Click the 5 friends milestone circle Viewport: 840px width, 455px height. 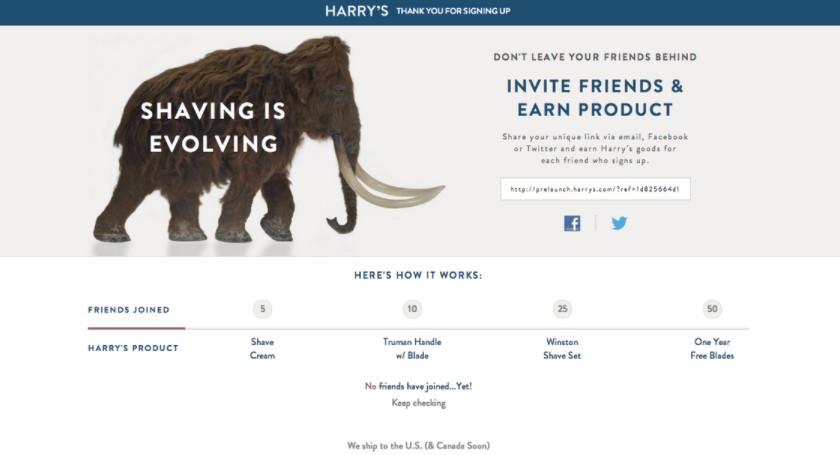262,309
